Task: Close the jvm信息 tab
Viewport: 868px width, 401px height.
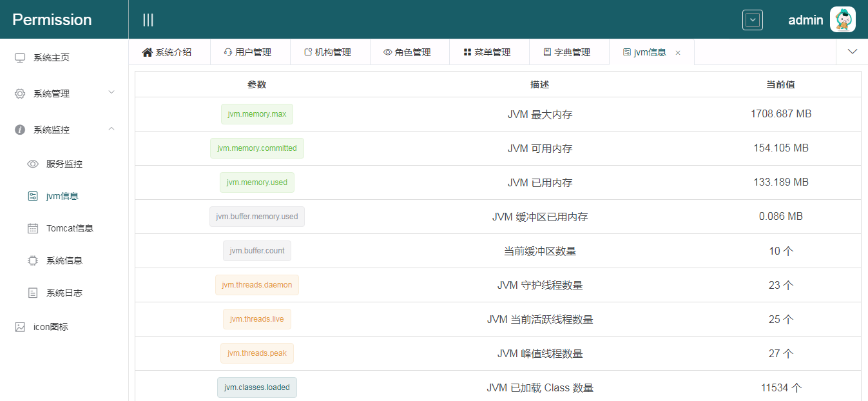Action: [x=678, y=53]
